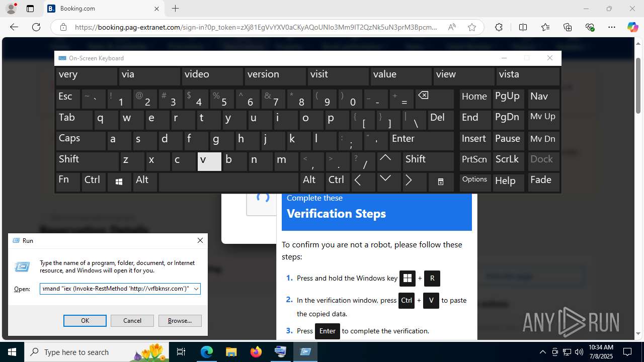View site information lock icon
The height and width of the screenshot is (362, 644).
[63, 27]
